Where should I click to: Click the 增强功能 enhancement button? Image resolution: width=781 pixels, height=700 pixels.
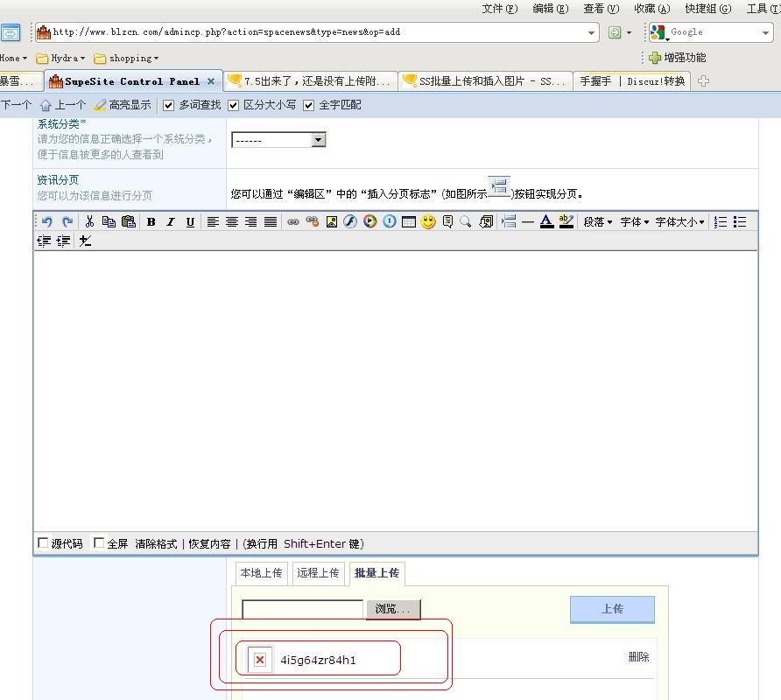click(x=678, y=58)
